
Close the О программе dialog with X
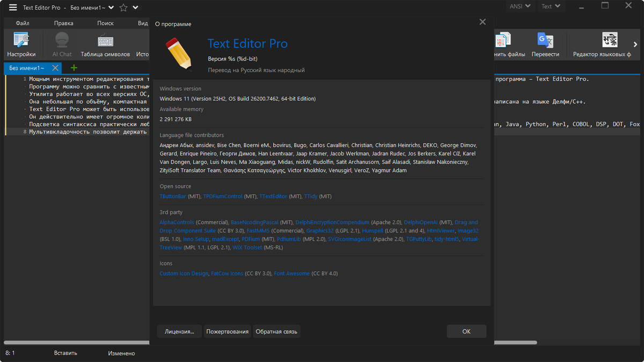pos(482,22)
